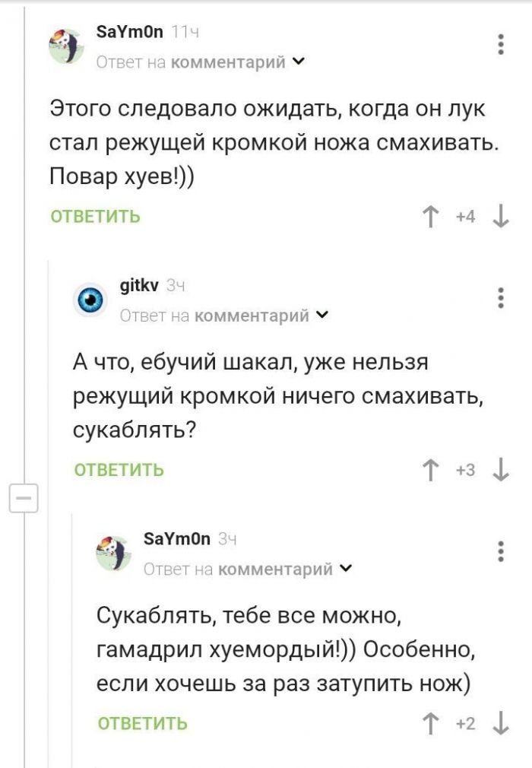
Task: Click SaYm0n's avatar on the top comment
Action: [x=67, y=46]
